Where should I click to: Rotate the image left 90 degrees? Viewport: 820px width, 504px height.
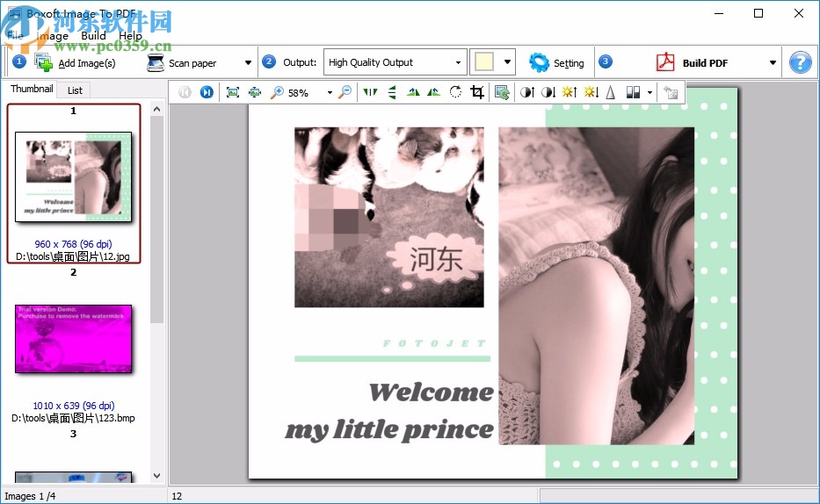point(413,92)
